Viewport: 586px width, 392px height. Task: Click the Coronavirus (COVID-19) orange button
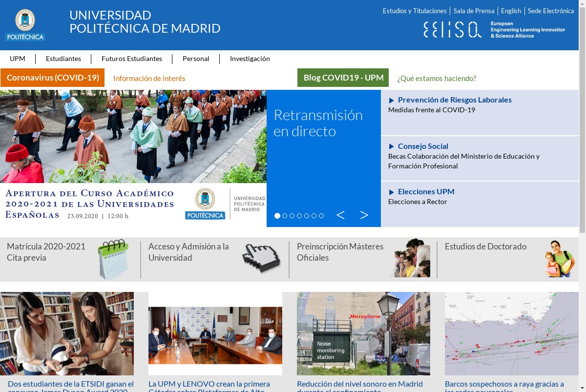[53, 78]
